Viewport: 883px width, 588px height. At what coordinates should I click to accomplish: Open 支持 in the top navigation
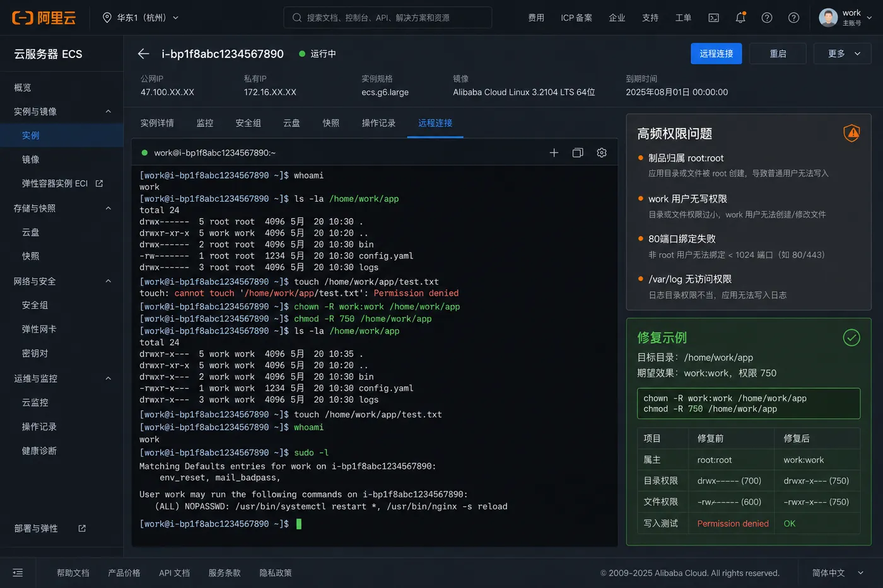point(650,18)
